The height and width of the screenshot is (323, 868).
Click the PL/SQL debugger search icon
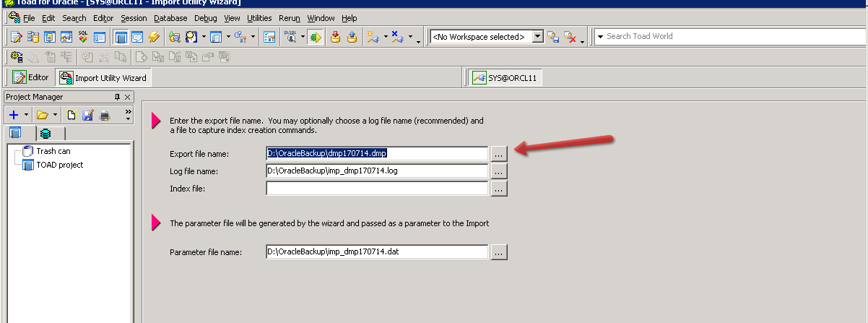pos(292,36)
